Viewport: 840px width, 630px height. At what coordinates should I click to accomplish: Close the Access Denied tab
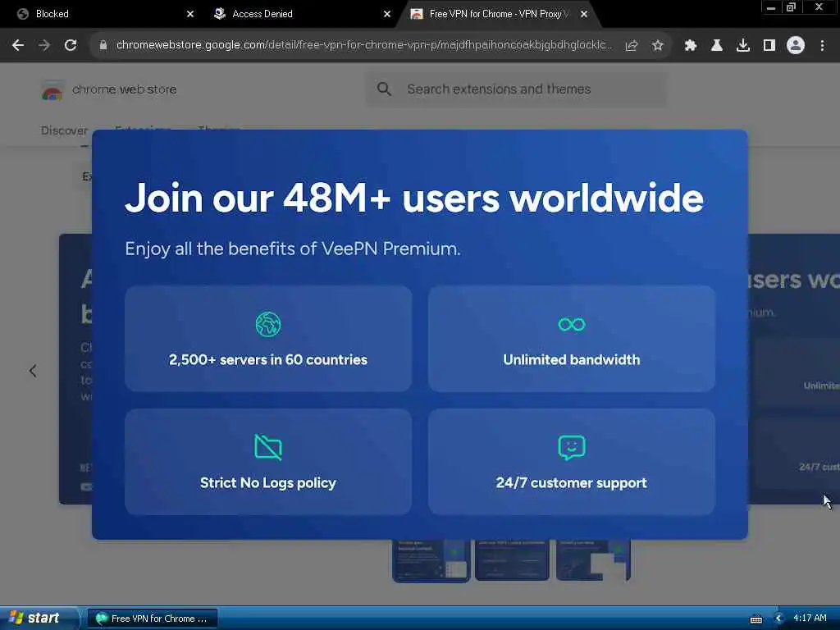click(x=387, y=14)
